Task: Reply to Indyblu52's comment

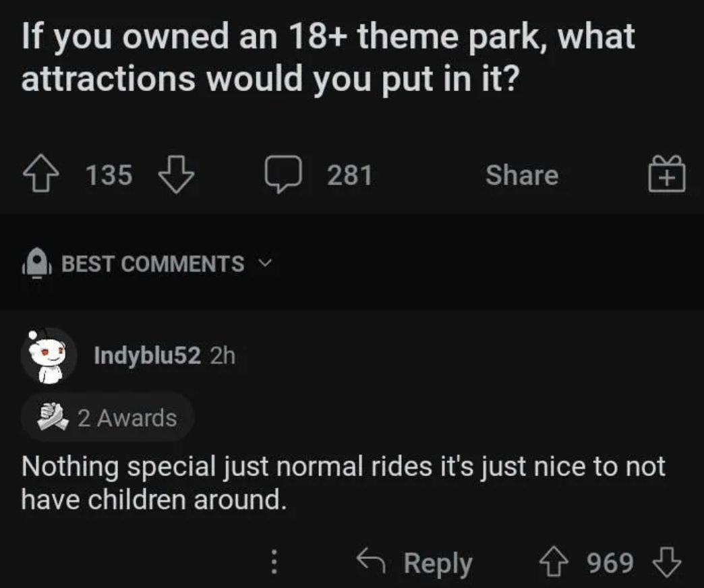Action: (x=438, y=562)
